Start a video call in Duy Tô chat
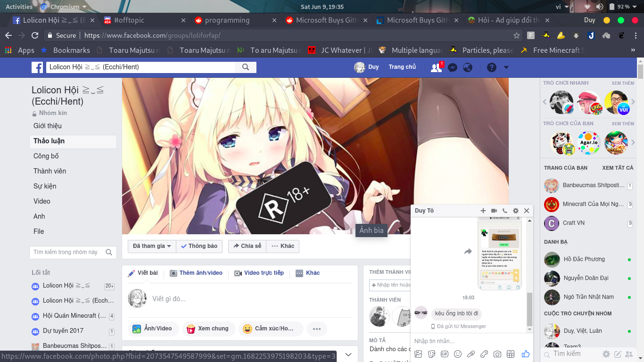The width and height of the screenshot is (644, 362). 493,211
